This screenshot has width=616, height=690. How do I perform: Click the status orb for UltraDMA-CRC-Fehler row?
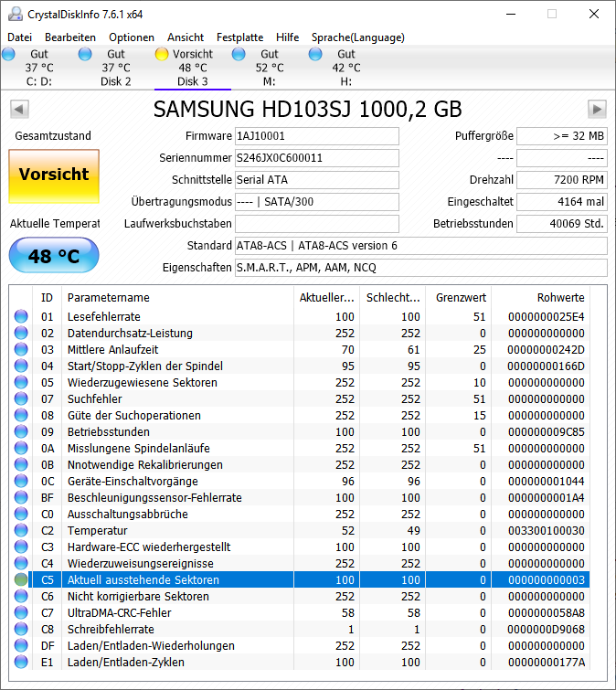pos(21,612)
